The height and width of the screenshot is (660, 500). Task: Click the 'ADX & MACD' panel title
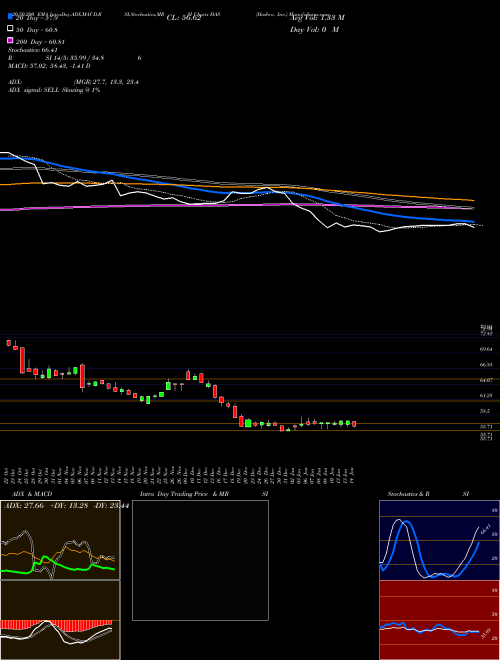[x=32, y=494]
